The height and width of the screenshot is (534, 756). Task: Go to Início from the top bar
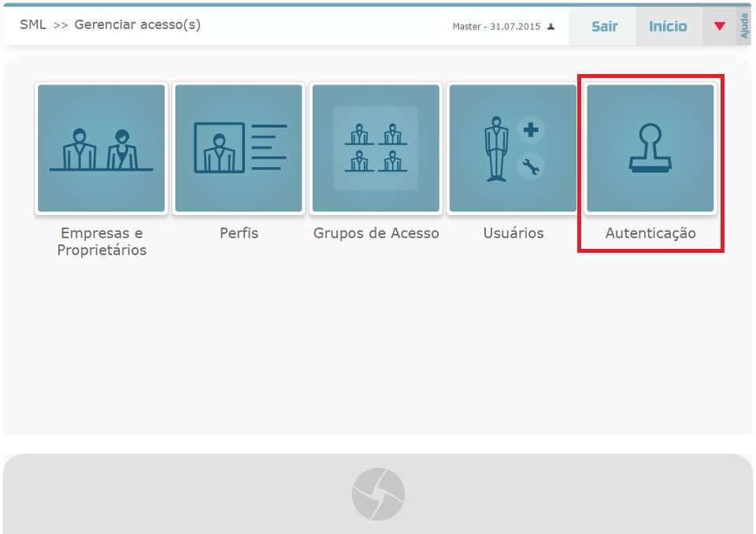[668, 26]
